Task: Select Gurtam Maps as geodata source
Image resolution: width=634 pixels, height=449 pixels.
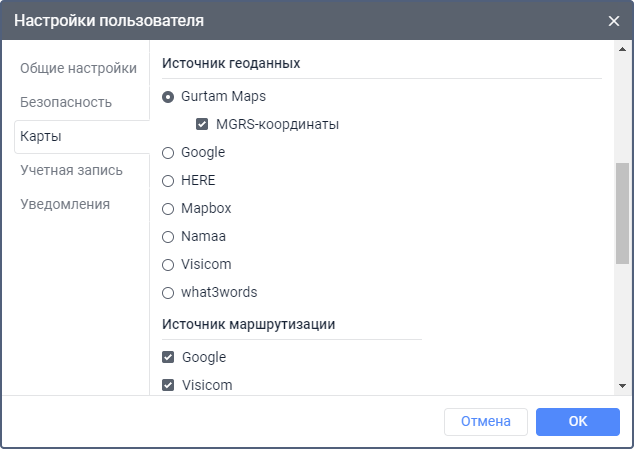Action: 168,97
